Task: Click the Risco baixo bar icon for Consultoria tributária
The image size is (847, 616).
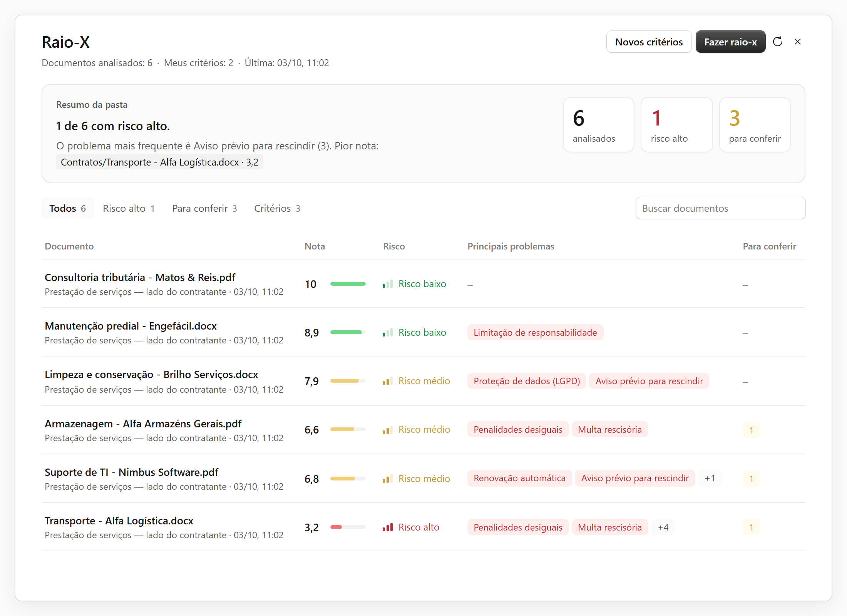Action: tap(388, 284)
